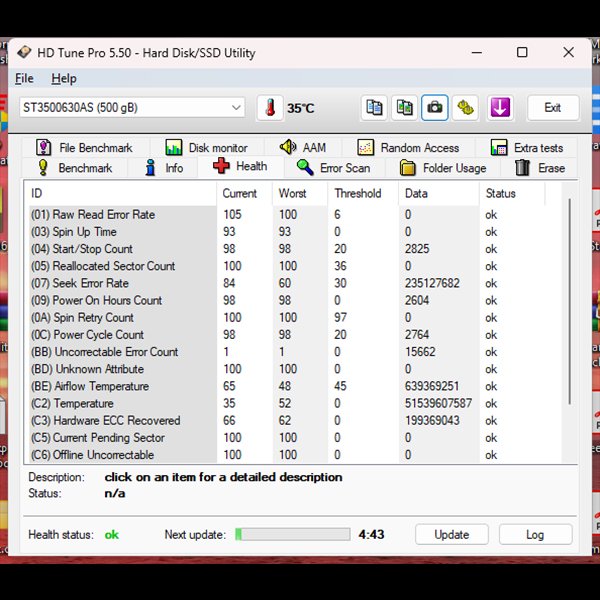This screenshot has width=600, height=600.
Task: Switch to the Erase tab
Action: pos(540,168)
